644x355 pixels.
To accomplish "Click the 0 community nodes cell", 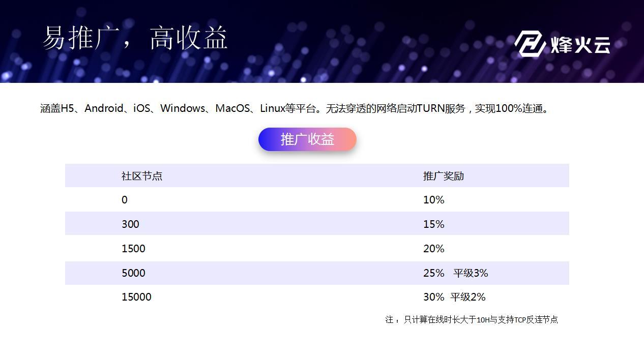I will [125, 200].
